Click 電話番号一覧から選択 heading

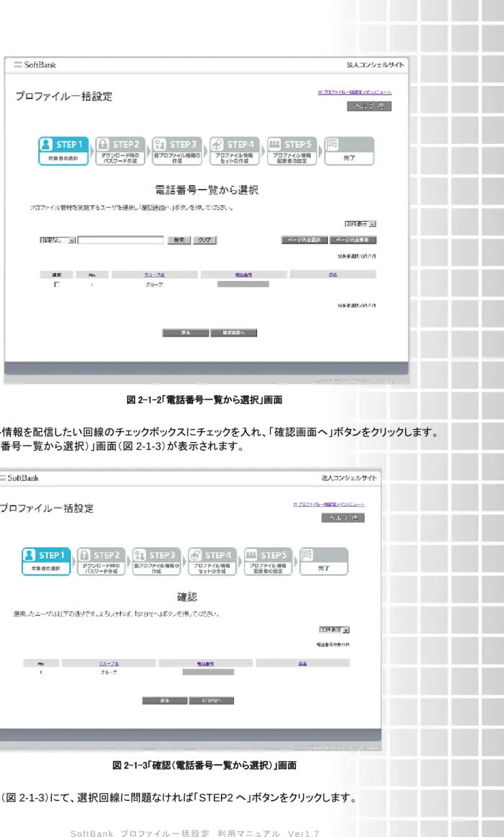click(x=207, y=189)
